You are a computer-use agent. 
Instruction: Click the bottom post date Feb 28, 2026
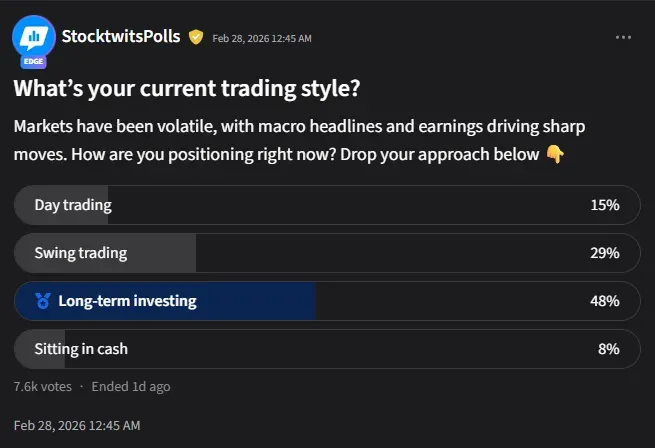77,425
